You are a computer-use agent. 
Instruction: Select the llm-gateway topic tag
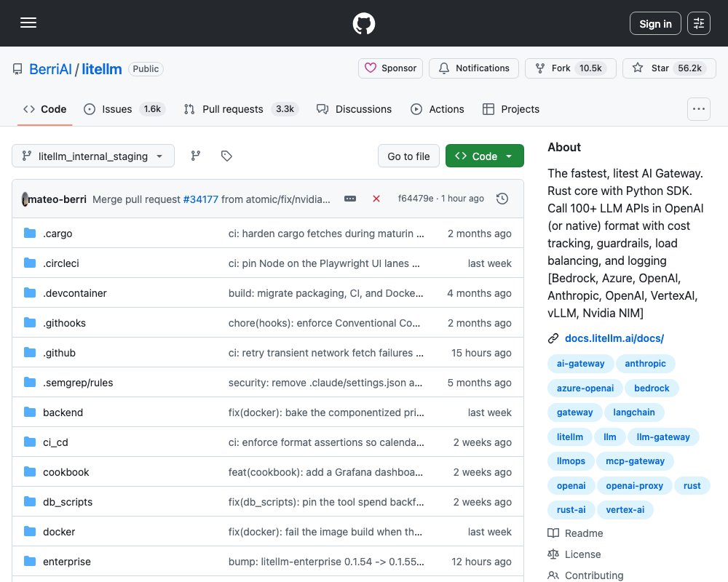[663, 436]
